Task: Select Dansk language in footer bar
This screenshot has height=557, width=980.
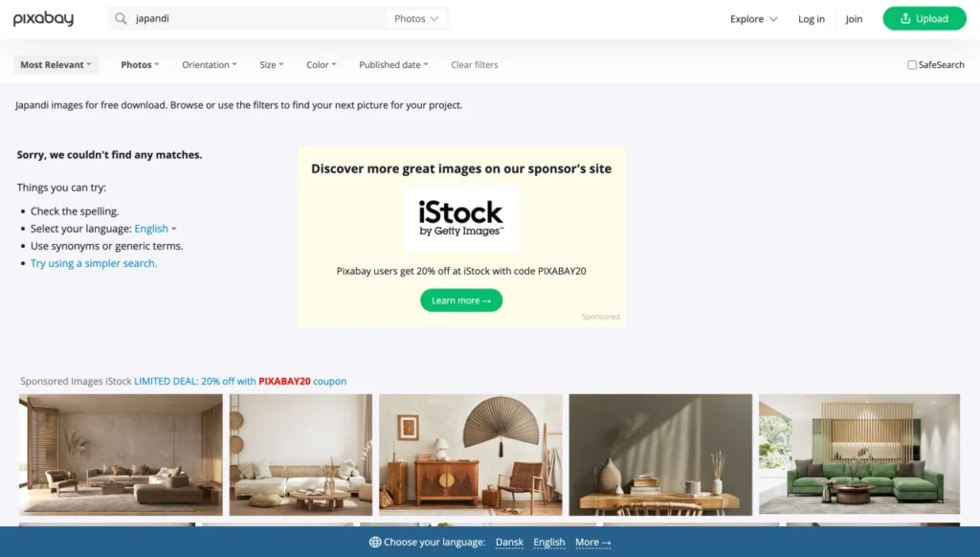Action: click(x=509, y=542)
